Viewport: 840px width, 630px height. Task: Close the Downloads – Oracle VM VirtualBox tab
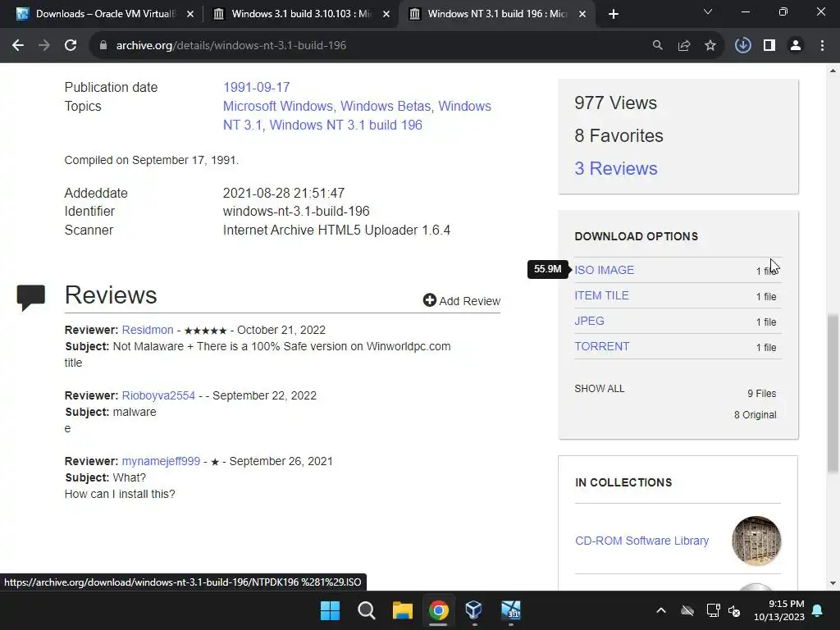click(x=190, y=14)
